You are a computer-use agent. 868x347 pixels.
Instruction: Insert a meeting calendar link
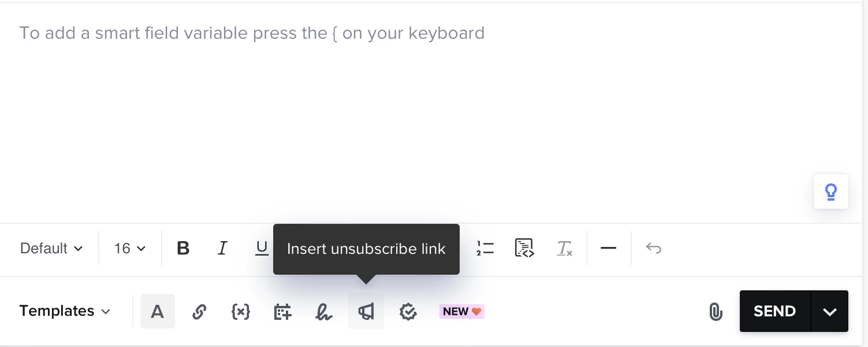[x=282, y=312]
